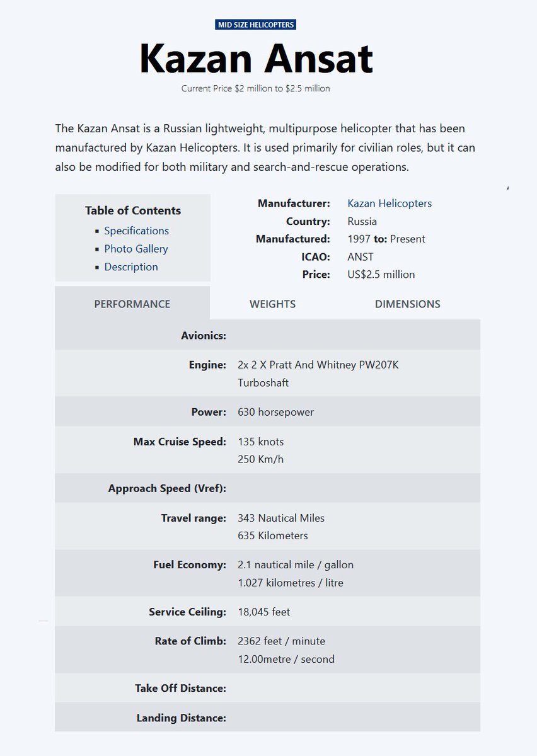The width and height of the screenshot is (537, 756).
Task: Click the Power row label
Action: tap(209, 412)
